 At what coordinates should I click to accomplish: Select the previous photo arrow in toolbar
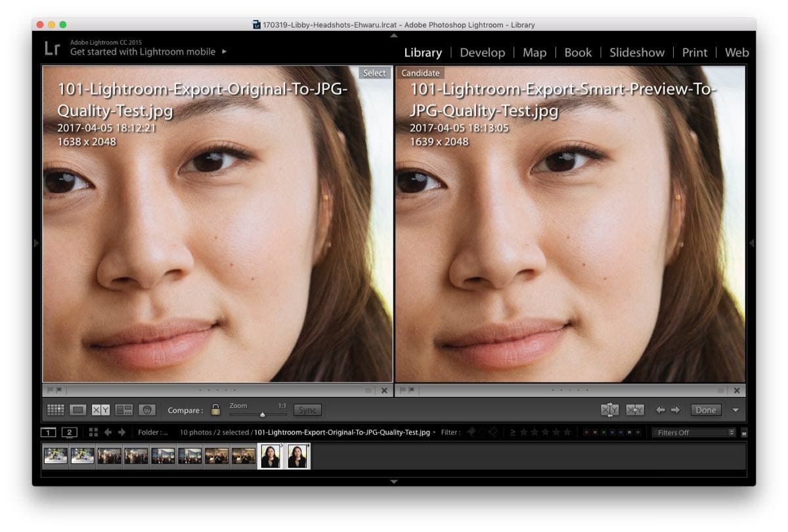pyautogui.click(x=661, y=410)
